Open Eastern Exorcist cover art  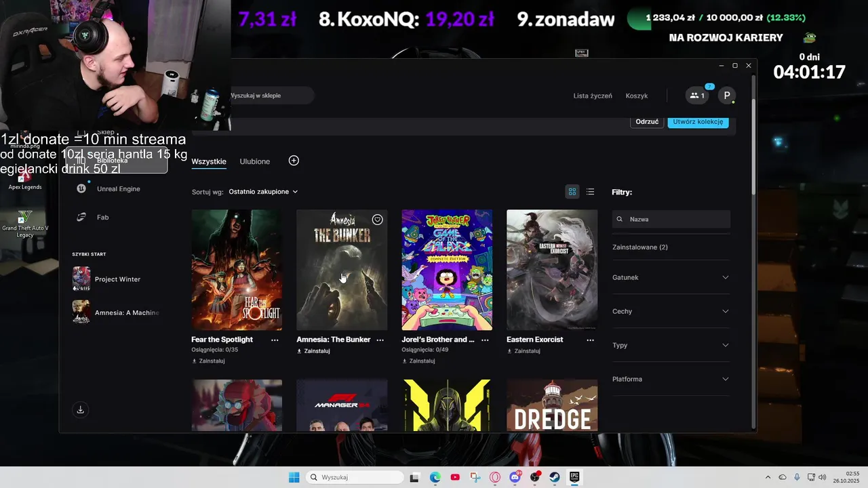point(552,270)
